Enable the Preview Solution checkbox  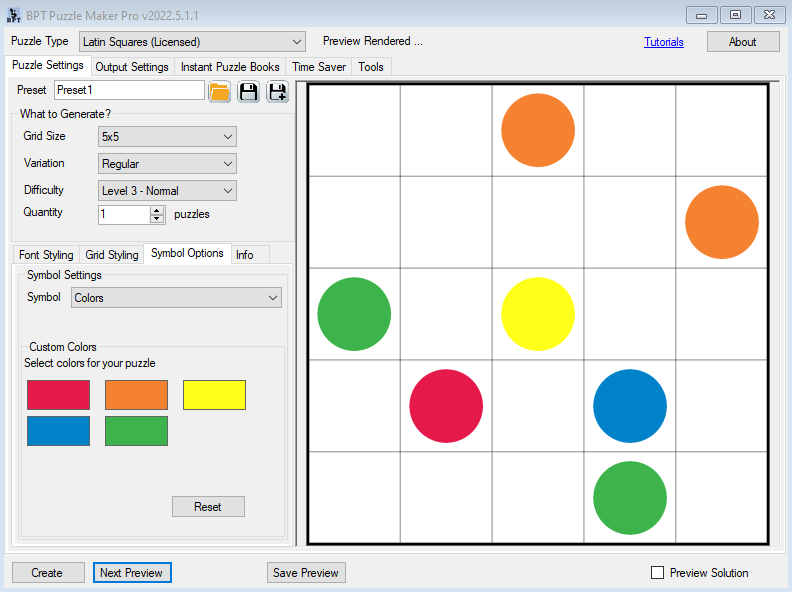point(657,573)
